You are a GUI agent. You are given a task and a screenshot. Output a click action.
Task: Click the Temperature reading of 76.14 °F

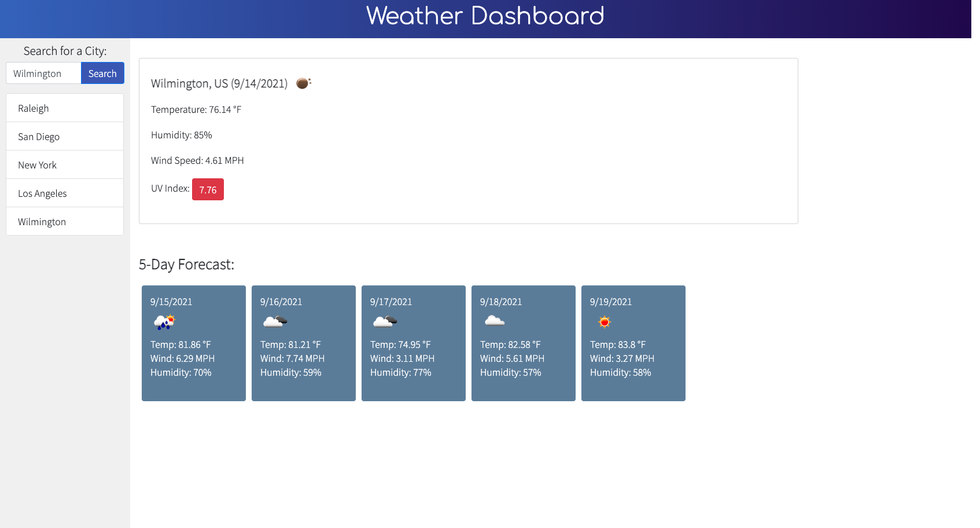tap(196, 109)
